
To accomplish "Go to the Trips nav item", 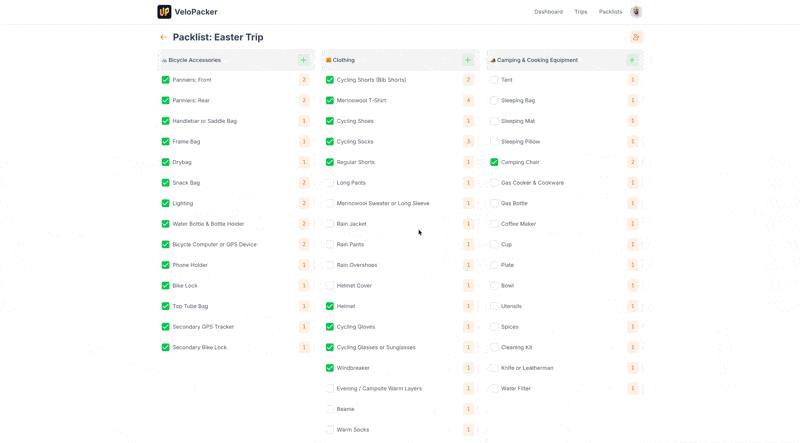I will click(x=581, y=12).
